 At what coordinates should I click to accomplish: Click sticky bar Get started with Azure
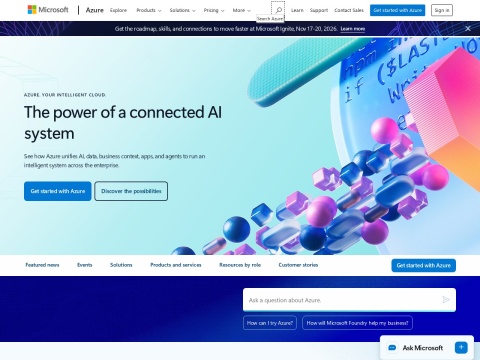click(423, 265)
